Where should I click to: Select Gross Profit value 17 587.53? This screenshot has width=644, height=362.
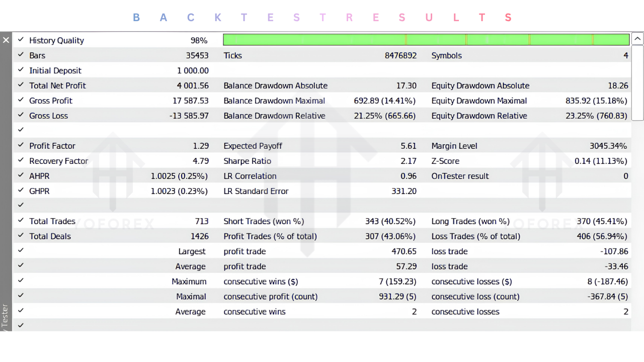190,101
